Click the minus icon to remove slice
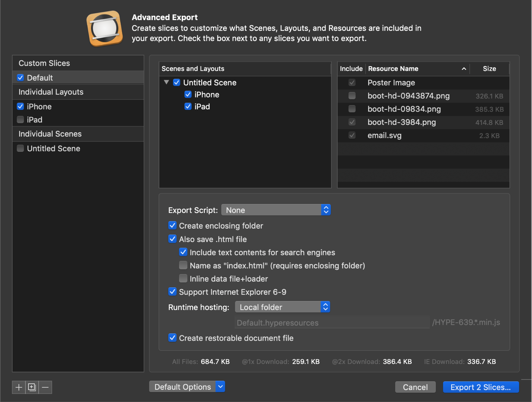Image resolution: width=532 pixels, height=402 pixels. [x=45, y=387]
